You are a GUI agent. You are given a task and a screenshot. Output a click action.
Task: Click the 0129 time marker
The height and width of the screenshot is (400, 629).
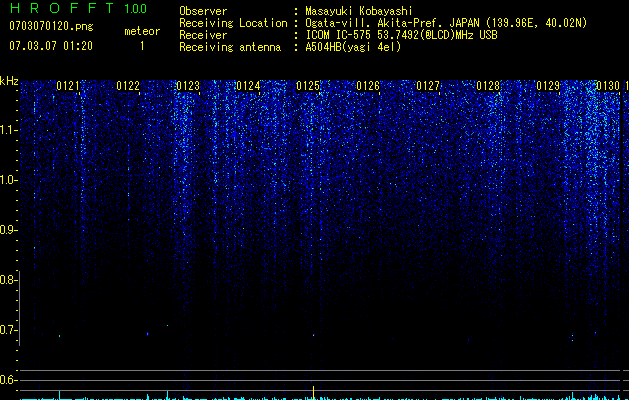click(548, 86)
